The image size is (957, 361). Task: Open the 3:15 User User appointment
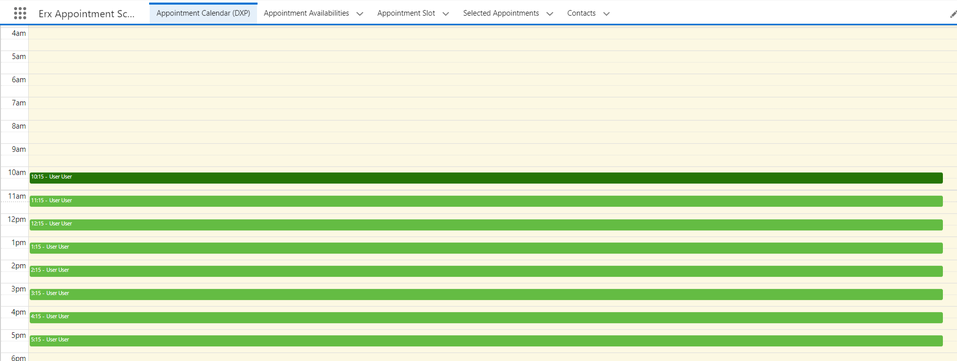coord(486,294)
